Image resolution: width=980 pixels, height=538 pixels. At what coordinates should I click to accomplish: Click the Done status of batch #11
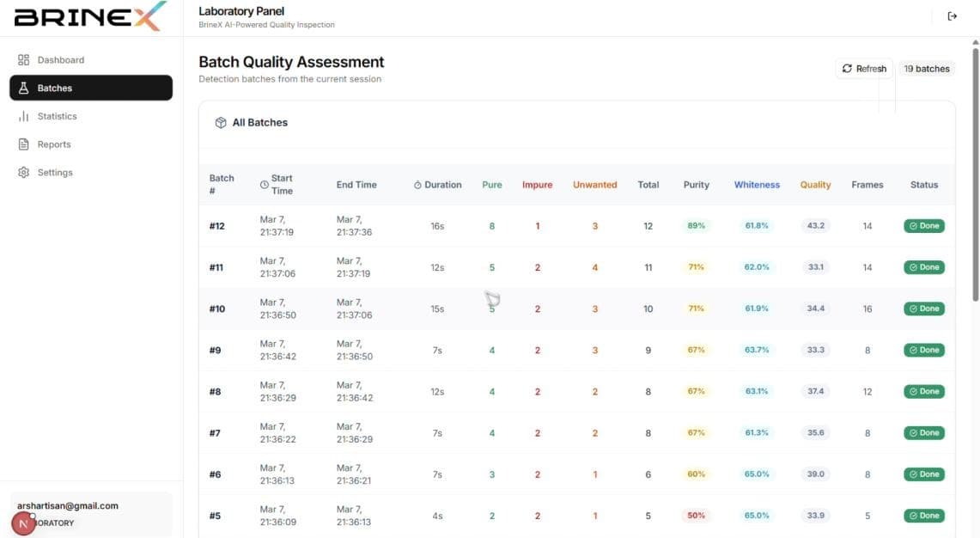coord(924,267)
